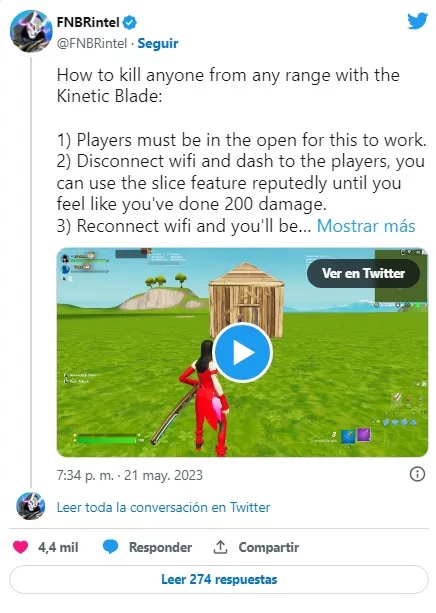Click the Twitter bird logo
This screenshot has height=613, width=436.
click(x=416, y=21)
